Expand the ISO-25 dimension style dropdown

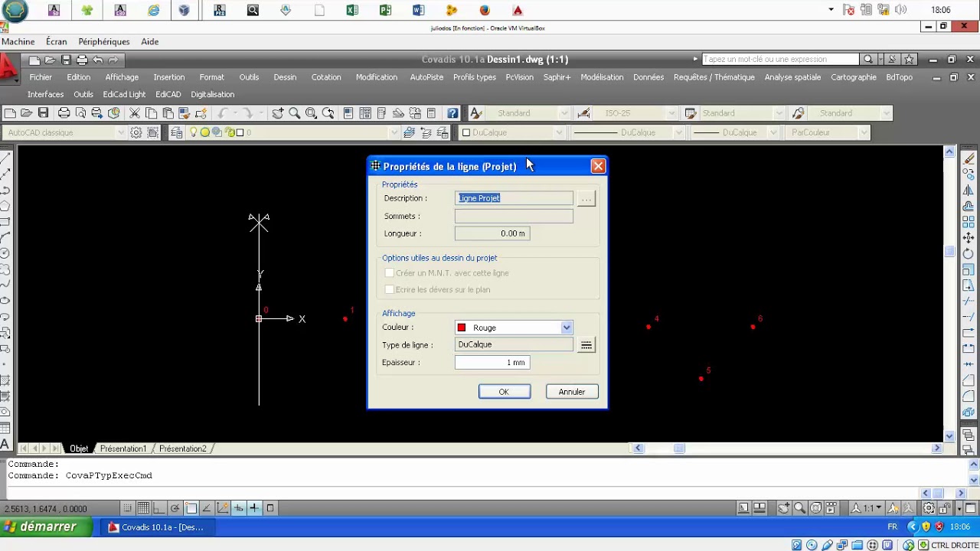coord(671,113)
